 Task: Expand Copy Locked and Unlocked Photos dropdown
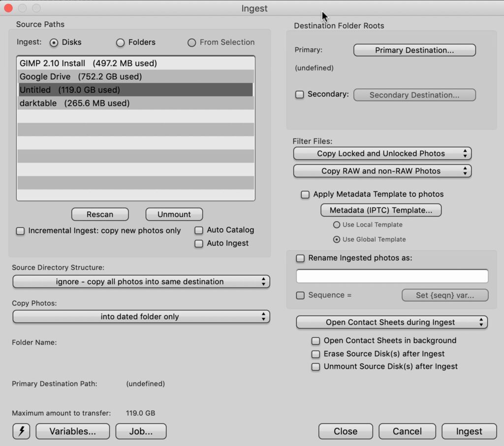coord(382,154)
